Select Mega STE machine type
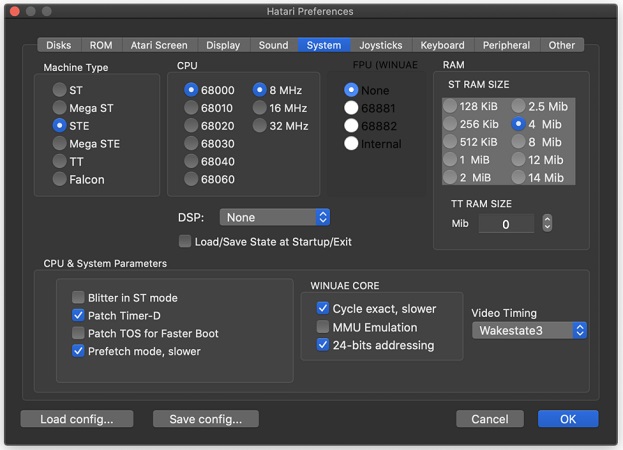The height and width of the screenshot is (450, 623). click(x=61, y=144)
